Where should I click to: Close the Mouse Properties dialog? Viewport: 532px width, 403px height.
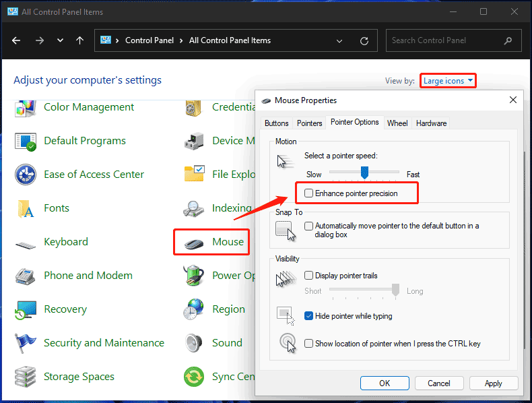[x=513, y=100]
